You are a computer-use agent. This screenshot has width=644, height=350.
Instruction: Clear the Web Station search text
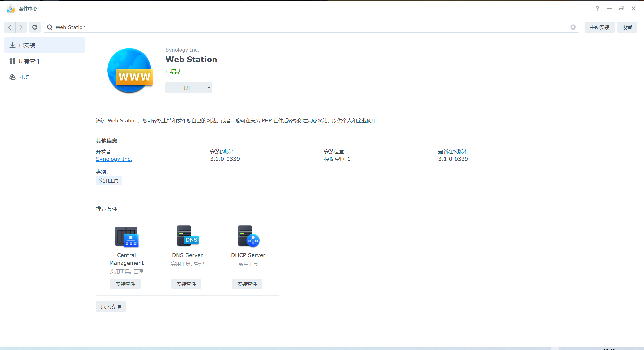coord(573,27)
